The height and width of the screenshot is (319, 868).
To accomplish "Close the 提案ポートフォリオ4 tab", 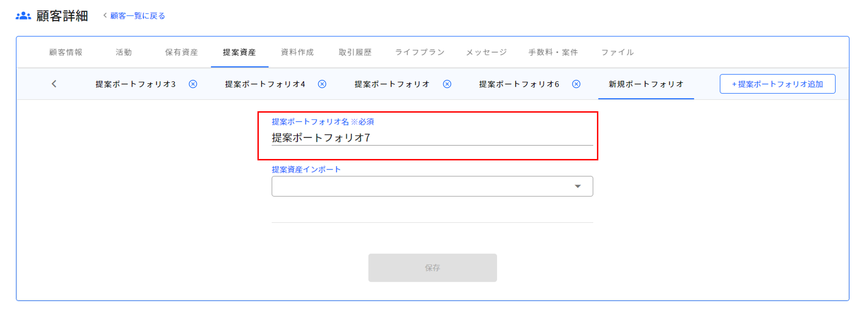I will 322,84.
